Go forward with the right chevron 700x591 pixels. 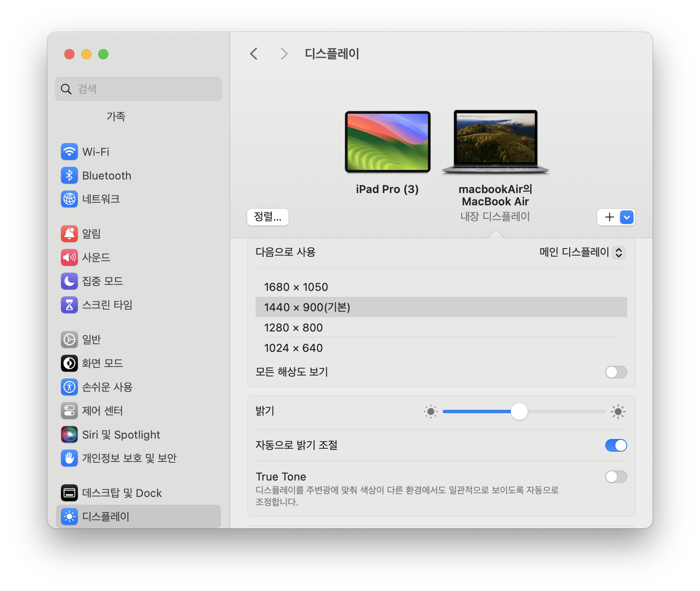284,54
